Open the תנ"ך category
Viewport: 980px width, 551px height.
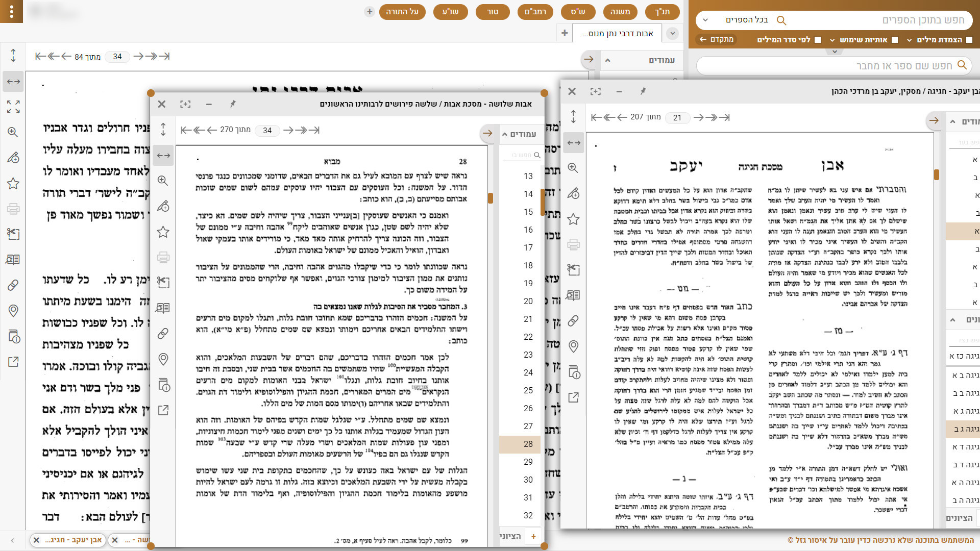click(662, 12)
